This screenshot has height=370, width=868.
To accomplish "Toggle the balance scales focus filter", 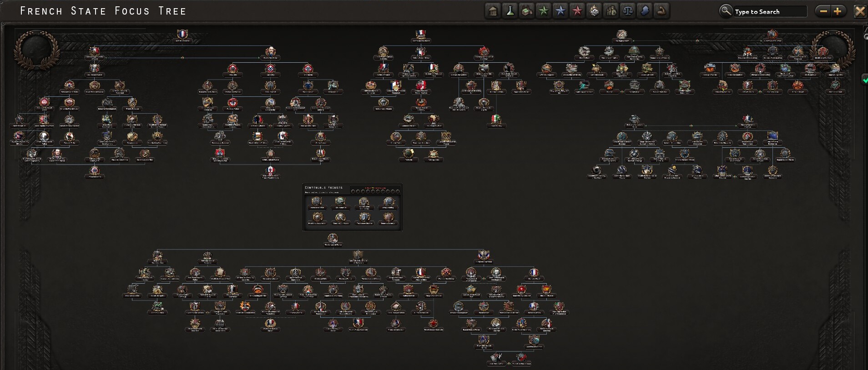I will pyautogui.click(x=628, y=11).
